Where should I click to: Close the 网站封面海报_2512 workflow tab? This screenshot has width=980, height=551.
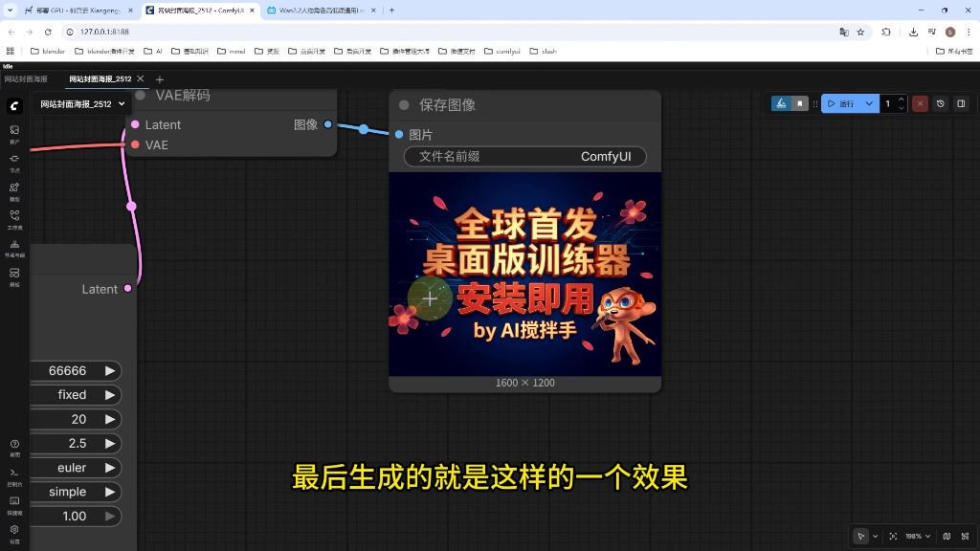point(141,78)
